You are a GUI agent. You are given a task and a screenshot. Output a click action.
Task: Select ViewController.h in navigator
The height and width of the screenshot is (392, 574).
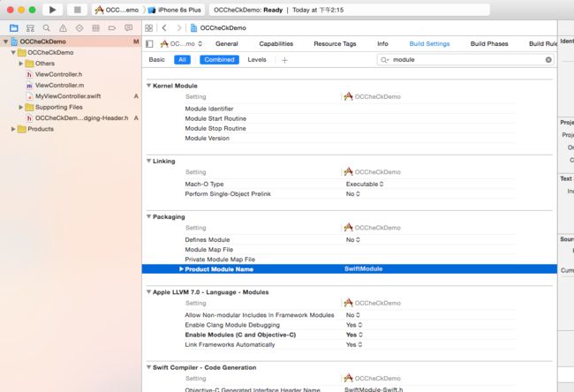58,74
